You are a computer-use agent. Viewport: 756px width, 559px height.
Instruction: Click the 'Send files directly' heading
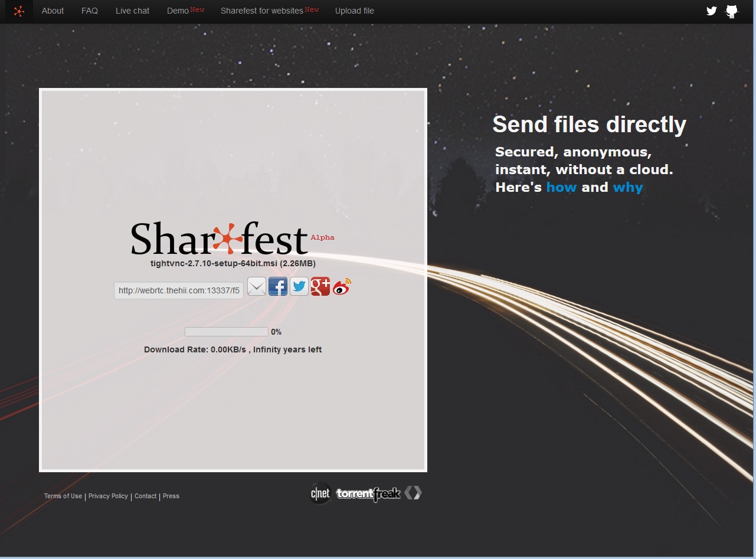pyautogui.click(x=590, y=125)
